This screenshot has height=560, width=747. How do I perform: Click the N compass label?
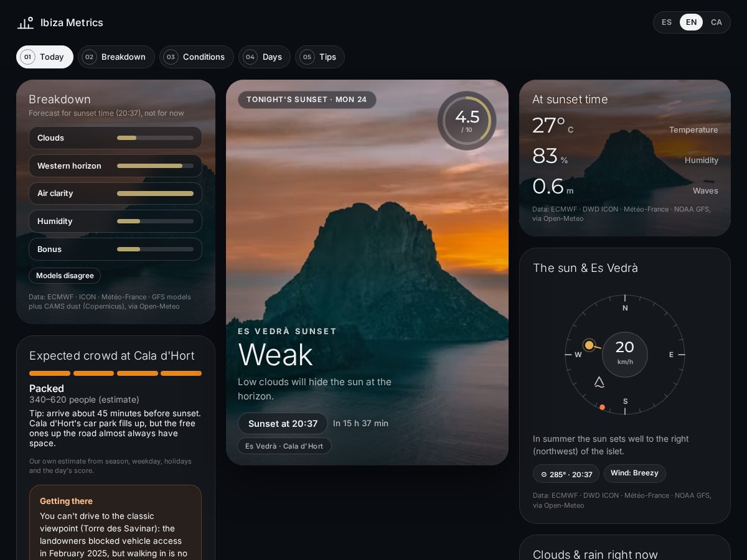[x=625, y=308]
